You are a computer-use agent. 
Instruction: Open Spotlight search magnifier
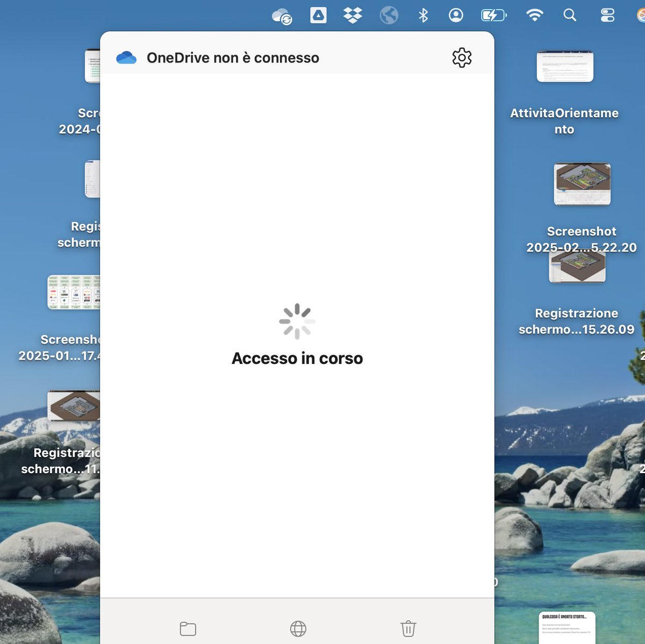click(x=570, y=16)
